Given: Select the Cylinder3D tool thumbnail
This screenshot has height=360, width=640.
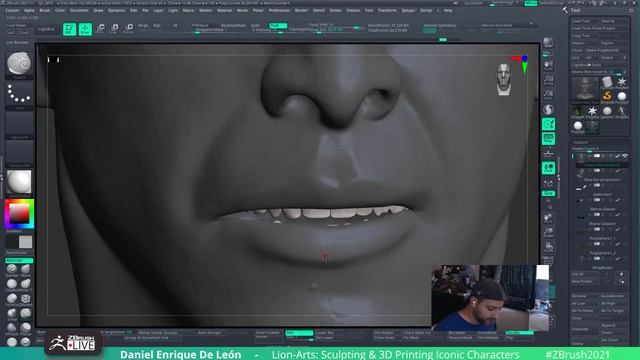Looking at the screenshot, I should [x=607, y=82].
